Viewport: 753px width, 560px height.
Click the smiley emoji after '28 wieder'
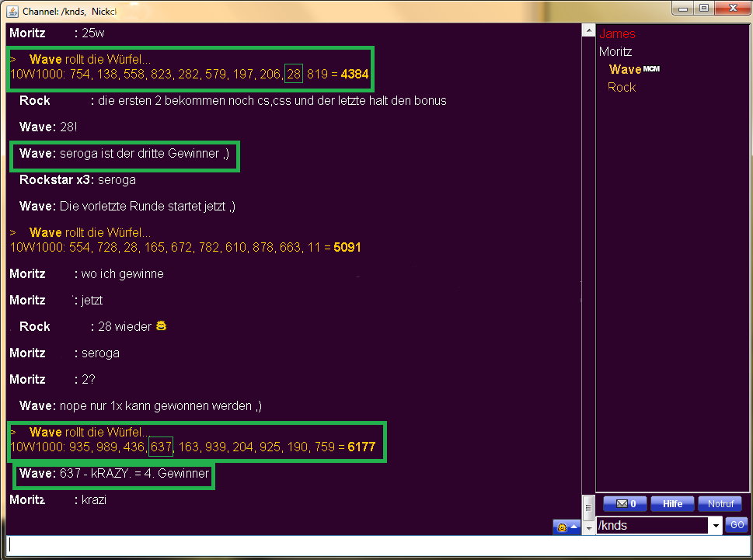coord(162,326)
